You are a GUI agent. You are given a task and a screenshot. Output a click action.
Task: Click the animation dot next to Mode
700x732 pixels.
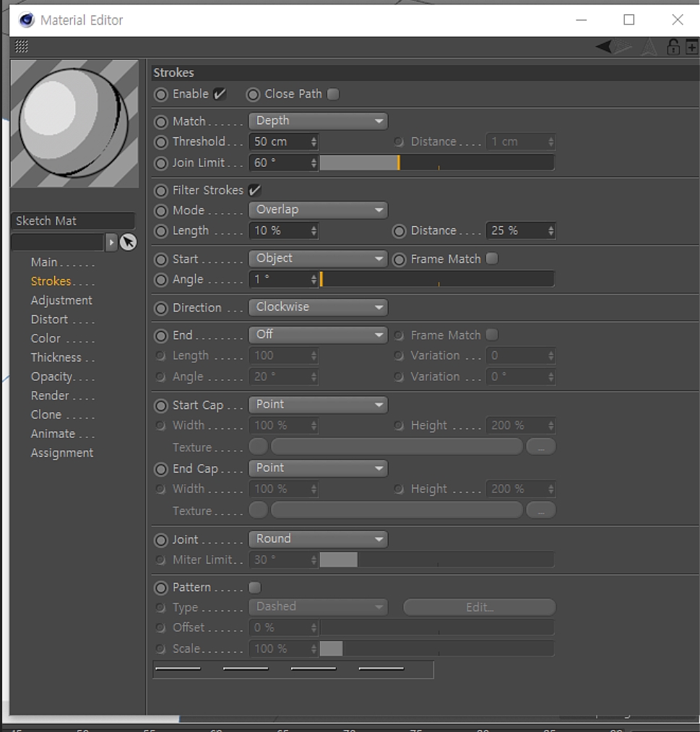[161, 211]
